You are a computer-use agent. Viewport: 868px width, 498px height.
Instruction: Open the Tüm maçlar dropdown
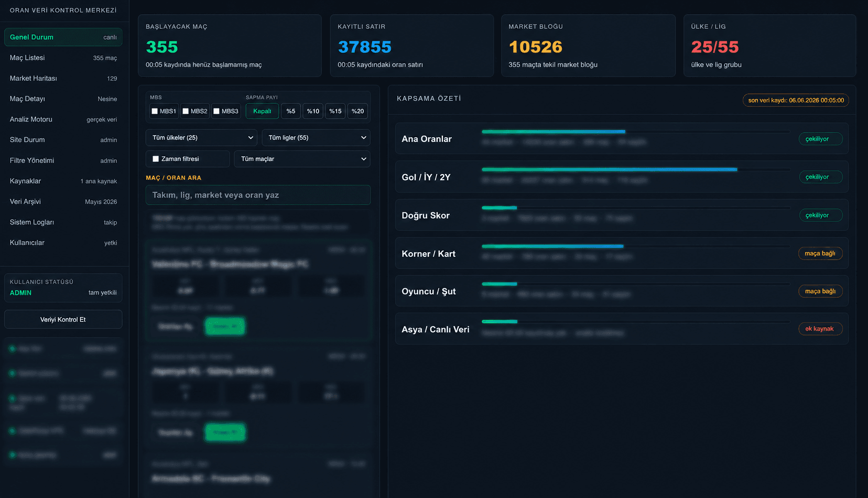point(302,159)
